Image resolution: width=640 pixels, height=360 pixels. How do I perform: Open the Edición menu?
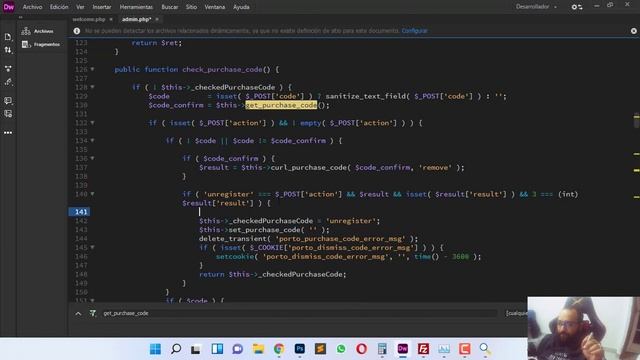(59, 7)
